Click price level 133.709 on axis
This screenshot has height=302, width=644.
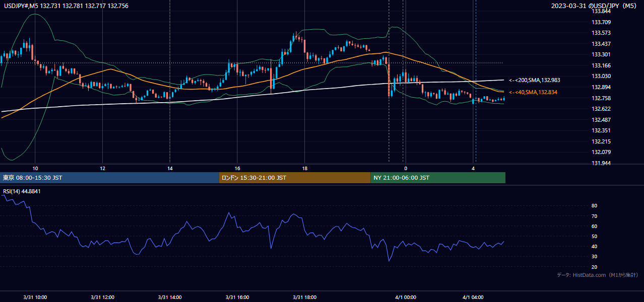tap(601, 22)
